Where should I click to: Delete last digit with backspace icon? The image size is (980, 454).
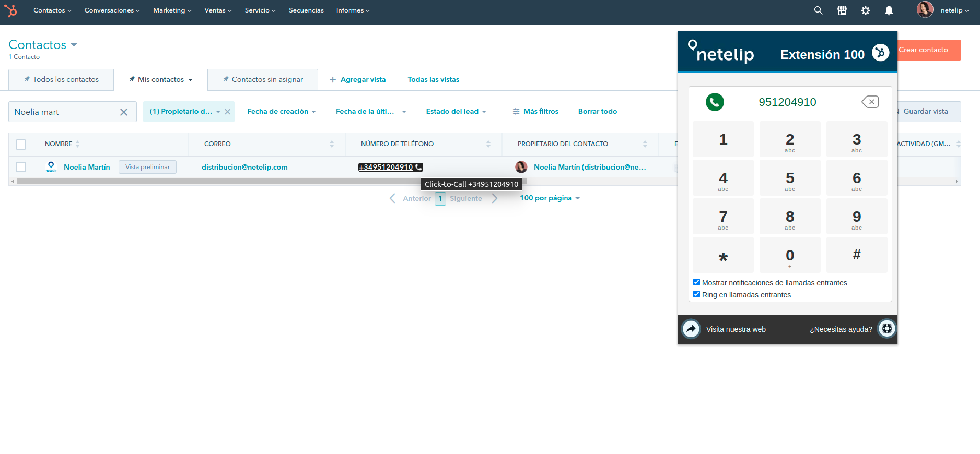[x=870, y=102]
